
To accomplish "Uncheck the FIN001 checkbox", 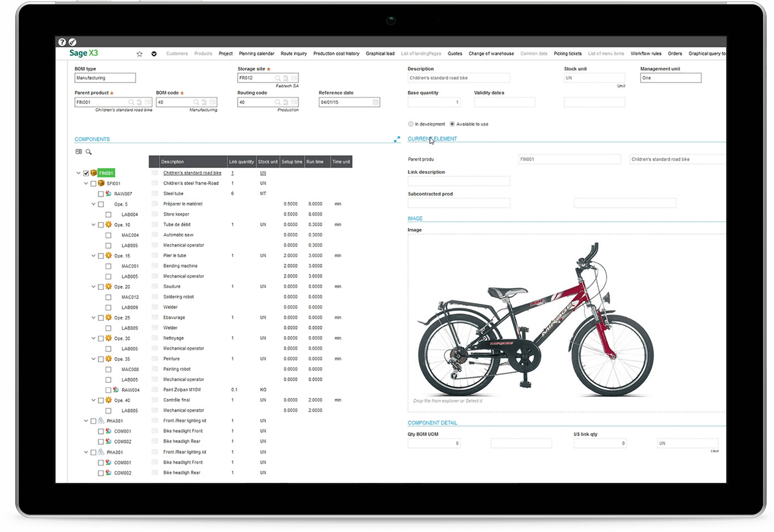I will [x=86, y=173].
